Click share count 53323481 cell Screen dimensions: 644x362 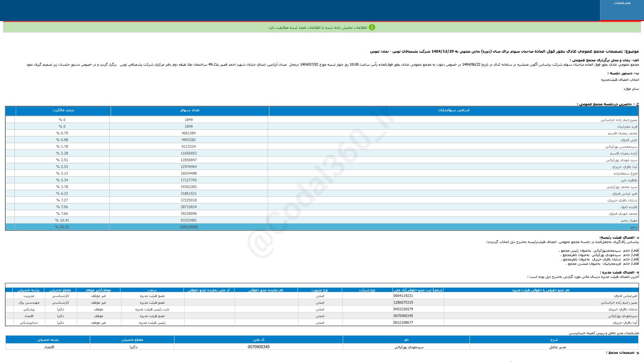(189, 221)
